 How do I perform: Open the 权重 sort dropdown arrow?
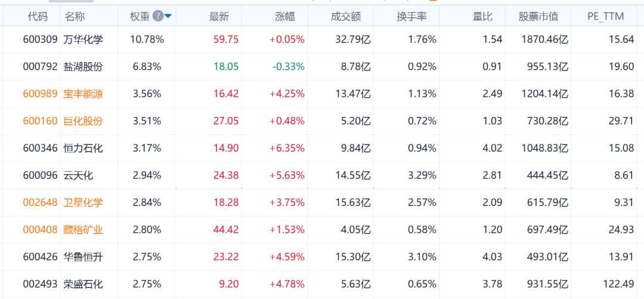point(168,16)
